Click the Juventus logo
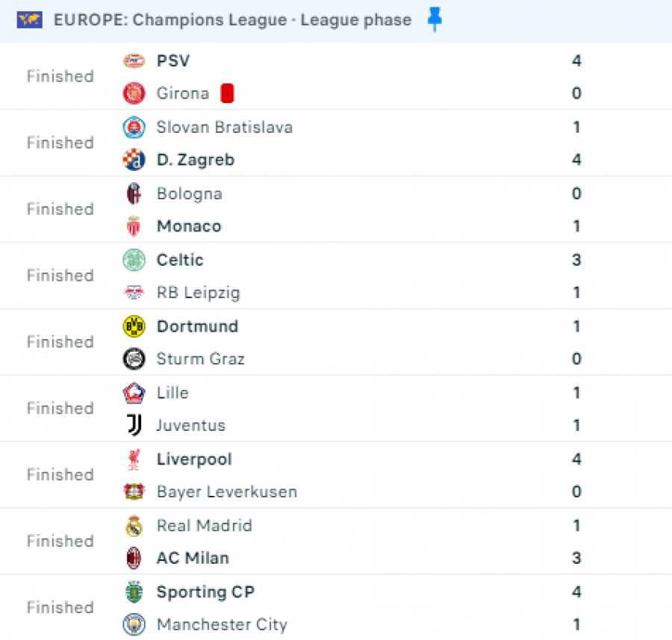The width and height of the screenshot is (672, 640). (134, 425)
